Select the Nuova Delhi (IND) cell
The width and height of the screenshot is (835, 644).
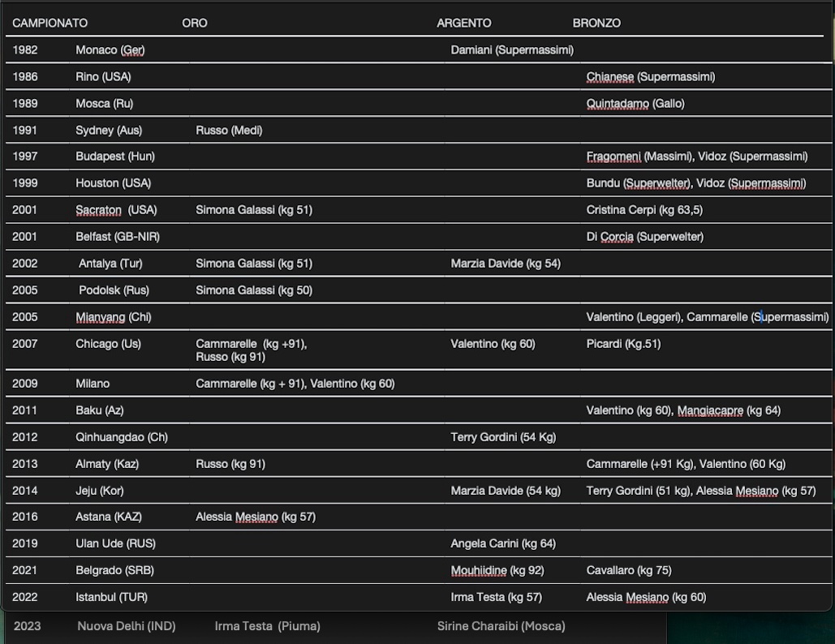127,626
